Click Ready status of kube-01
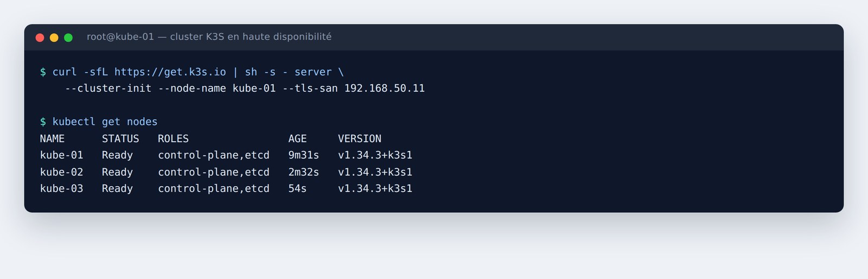The image size is (868, 279). click(x=117, y=156)
